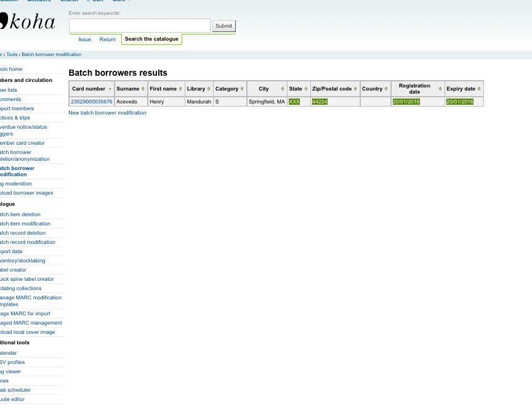Screen dimensions: 532x409
Task: Click sort icon in Category header
Action: (243, 89)
